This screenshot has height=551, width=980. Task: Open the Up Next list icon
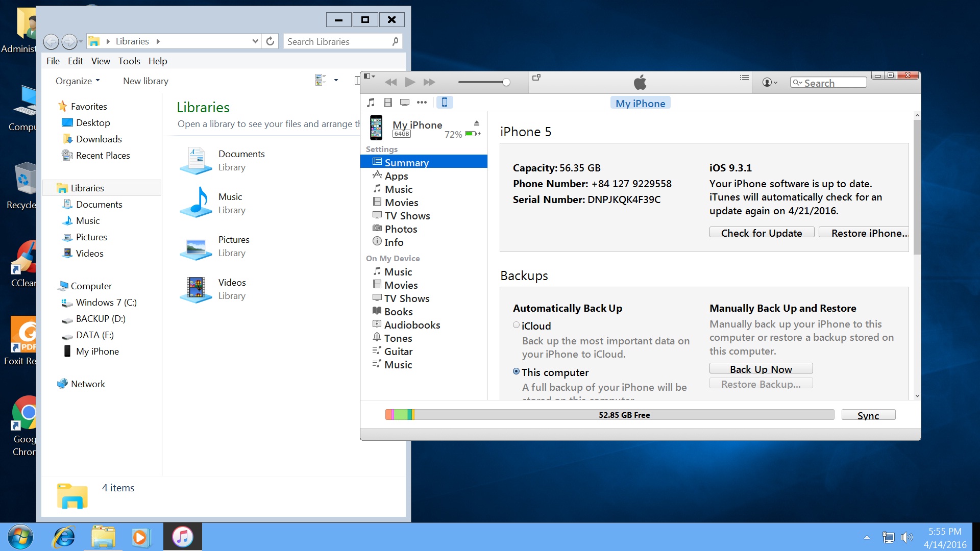[x=744, y=78]
